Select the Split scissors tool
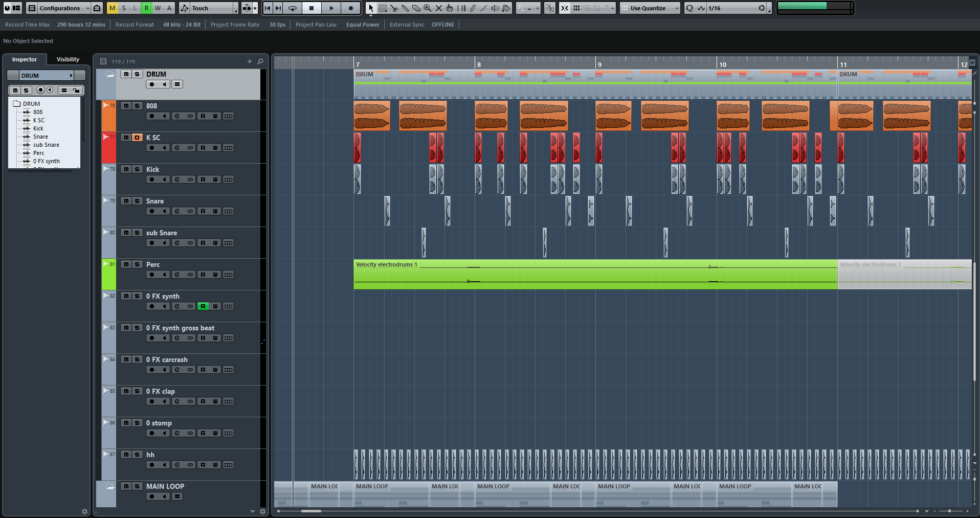Screen dimensions: 980x518 click(394, 8)
